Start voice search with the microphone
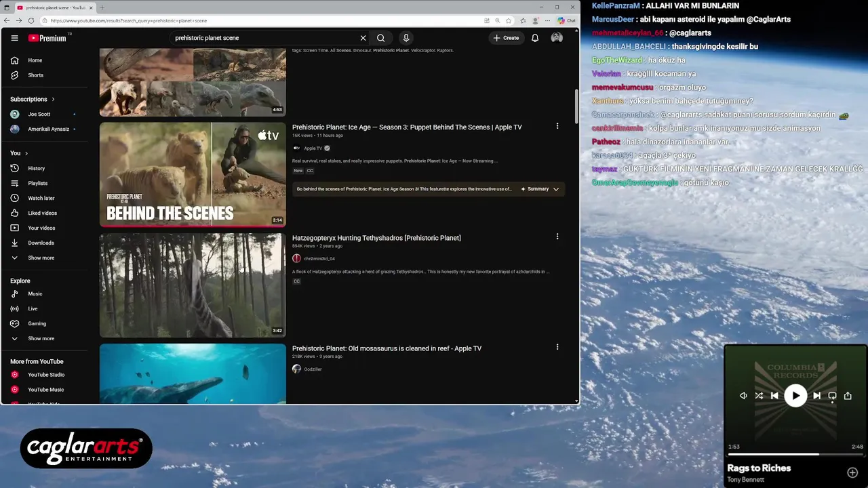The image size is (868, 488). [x=406, y=38]
